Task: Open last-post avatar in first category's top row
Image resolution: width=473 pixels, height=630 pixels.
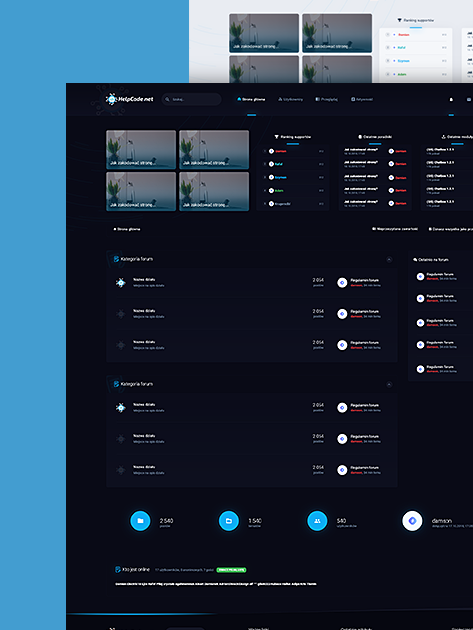Action: [342, 283]
